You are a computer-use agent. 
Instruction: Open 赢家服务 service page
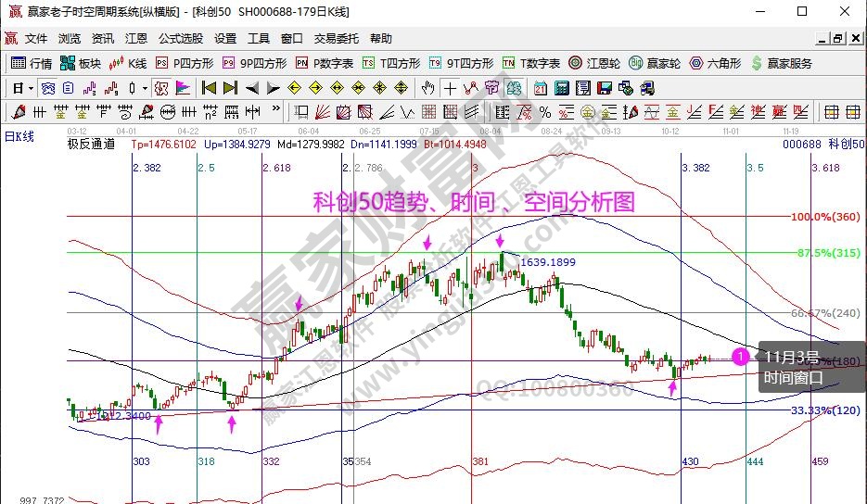click(782, 64)
